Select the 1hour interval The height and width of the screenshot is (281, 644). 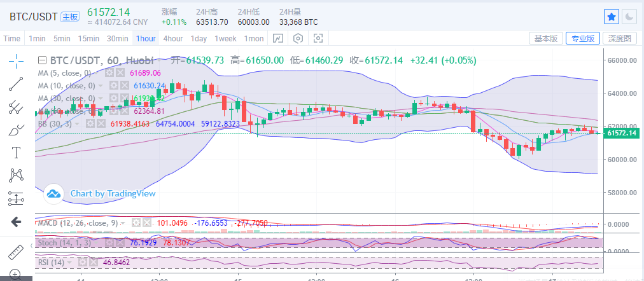[146, 39]
